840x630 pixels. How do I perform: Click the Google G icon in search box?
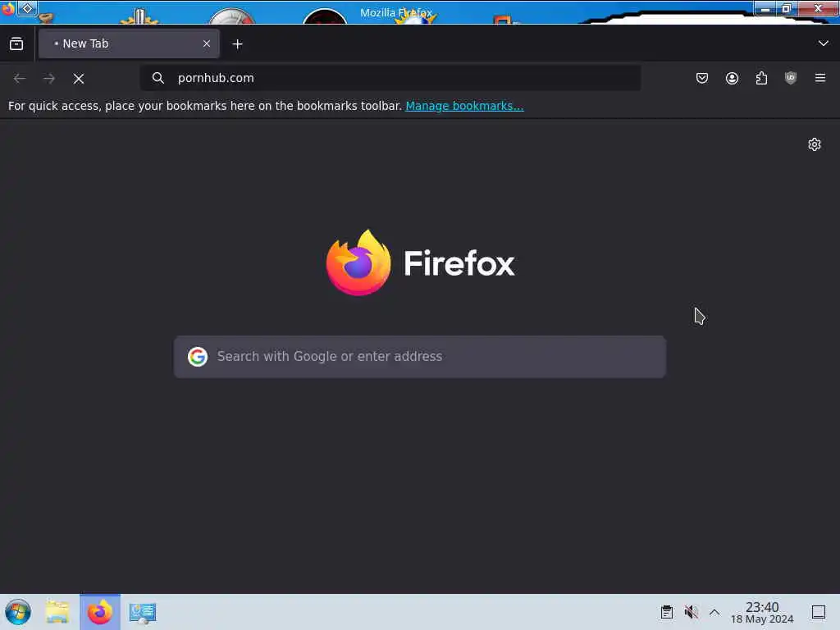point(198,357)
